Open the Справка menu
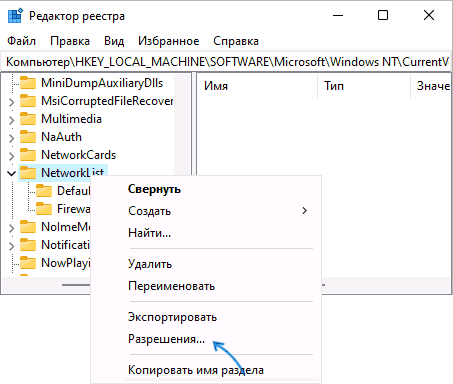The image size is (453, 384). [x=236, y=41]
